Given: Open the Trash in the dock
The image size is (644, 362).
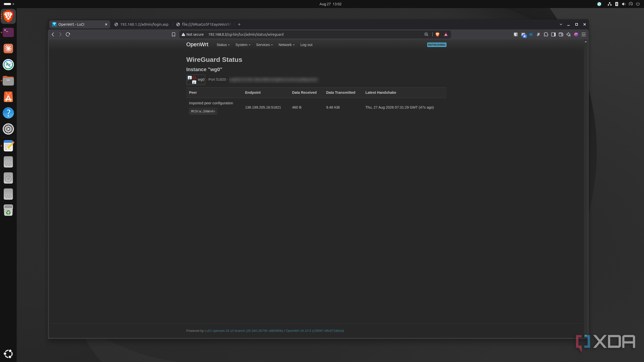Looking at the screenshot, I should 8,210.
